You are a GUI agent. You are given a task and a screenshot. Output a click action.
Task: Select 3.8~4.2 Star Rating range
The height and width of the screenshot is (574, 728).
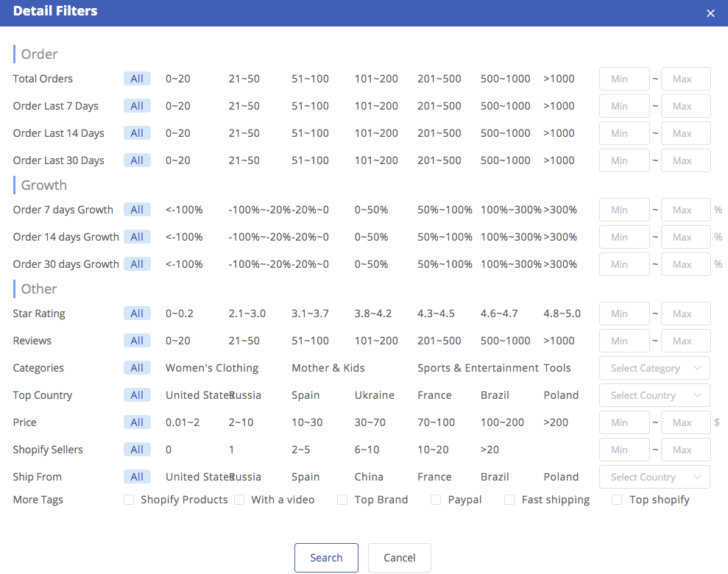[373, 313]
